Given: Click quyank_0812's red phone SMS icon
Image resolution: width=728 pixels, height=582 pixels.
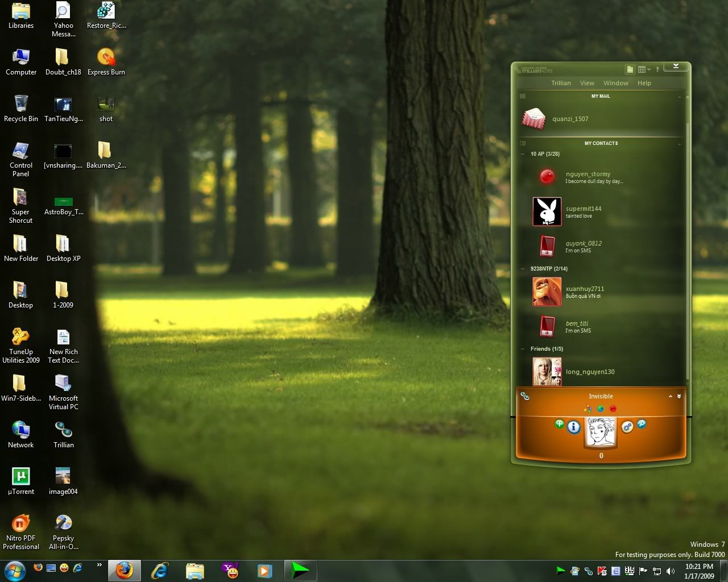Looking at the screenshot, I should click(x=547, y=246).
